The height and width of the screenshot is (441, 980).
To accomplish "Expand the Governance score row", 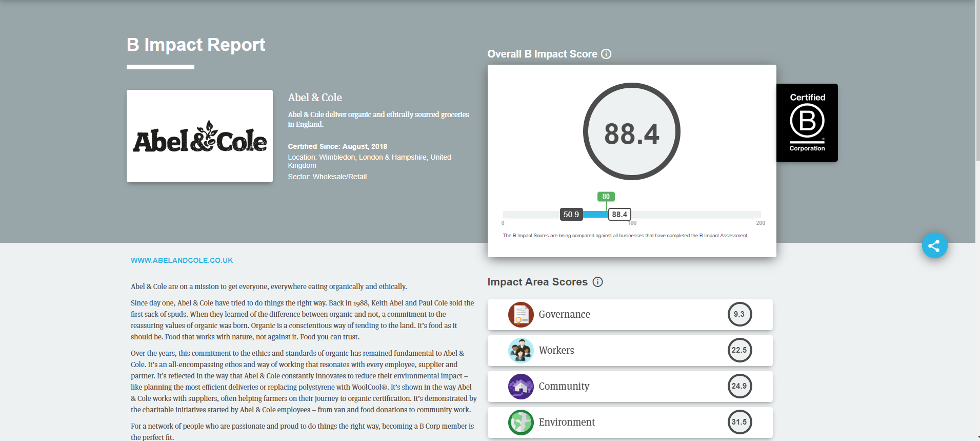I will [x=630, y=314].
